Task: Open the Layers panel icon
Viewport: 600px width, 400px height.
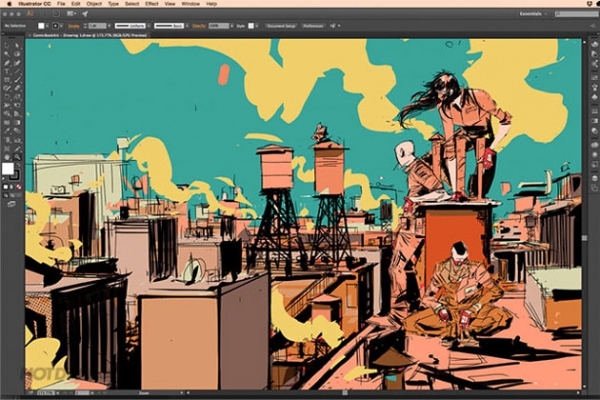Action: [594, 179]
